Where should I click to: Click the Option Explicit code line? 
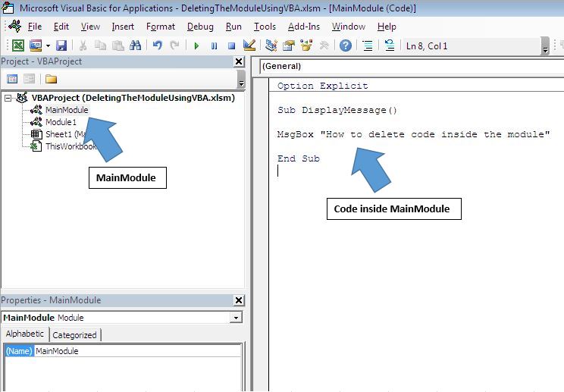pyautogui.click(x=323, y=86)
